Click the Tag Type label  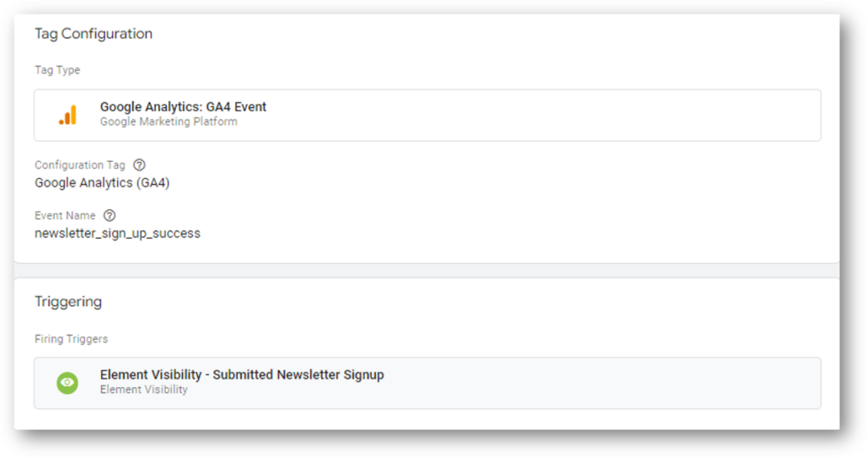click(57, 70)
